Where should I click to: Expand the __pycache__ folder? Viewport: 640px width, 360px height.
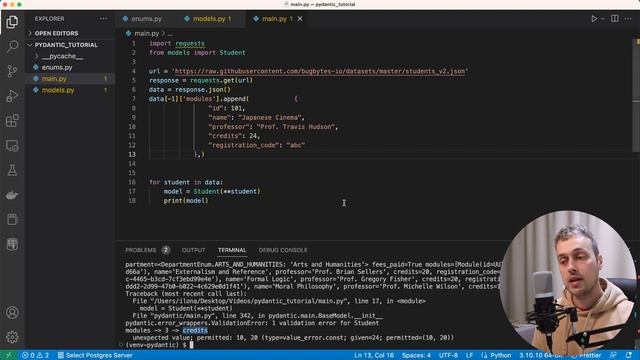click(x=62, y=56)
